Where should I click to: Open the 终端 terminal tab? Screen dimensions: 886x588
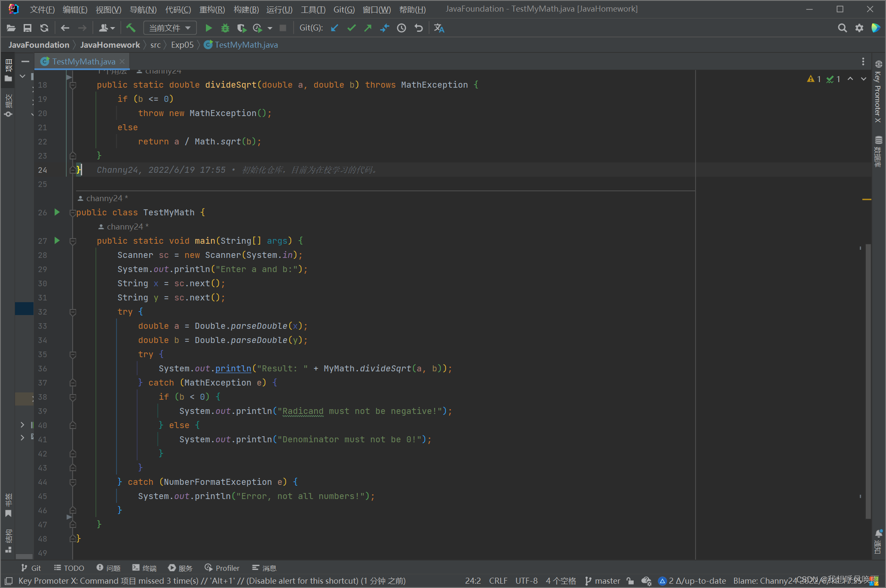[x=144, y=568]
